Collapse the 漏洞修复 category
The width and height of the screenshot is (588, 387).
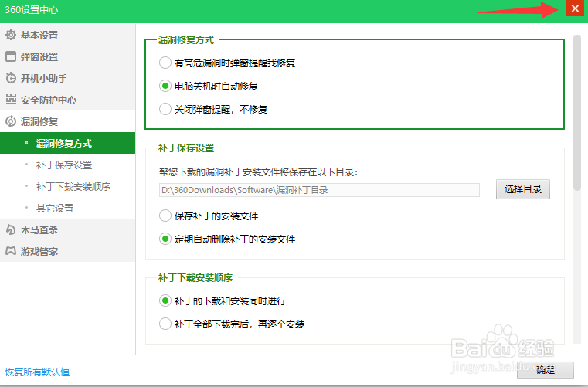pyautogui.click(x=67, y=121)
